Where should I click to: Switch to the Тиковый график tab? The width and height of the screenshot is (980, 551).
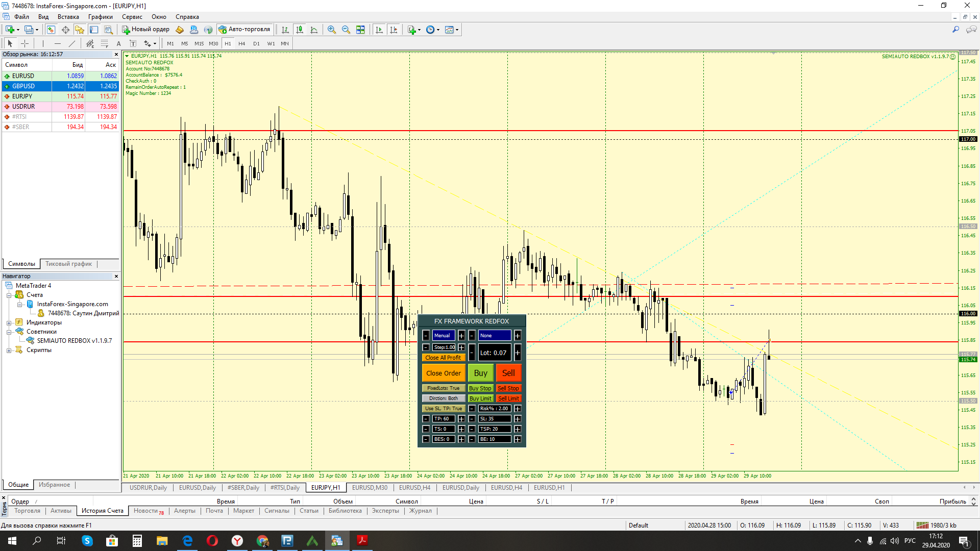[68, 264]
